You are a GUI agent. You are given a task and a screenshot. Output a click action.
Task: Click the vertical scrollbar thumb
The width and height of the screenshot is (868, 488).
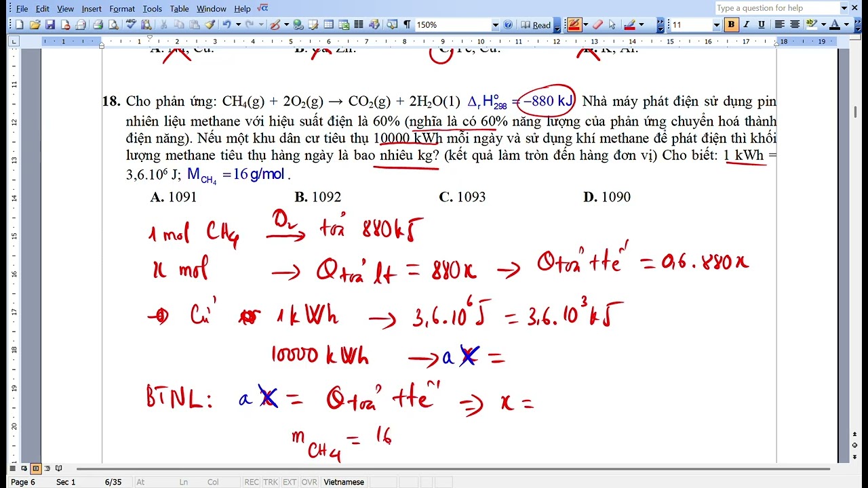point(856,111)
